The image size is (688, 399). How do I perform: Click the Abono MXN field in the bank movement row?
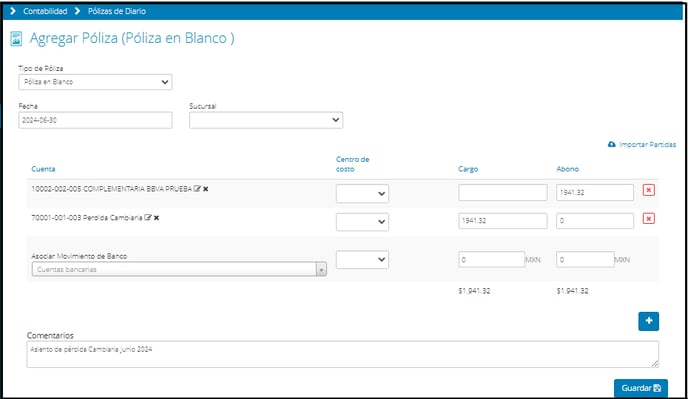tap(585, 259)
